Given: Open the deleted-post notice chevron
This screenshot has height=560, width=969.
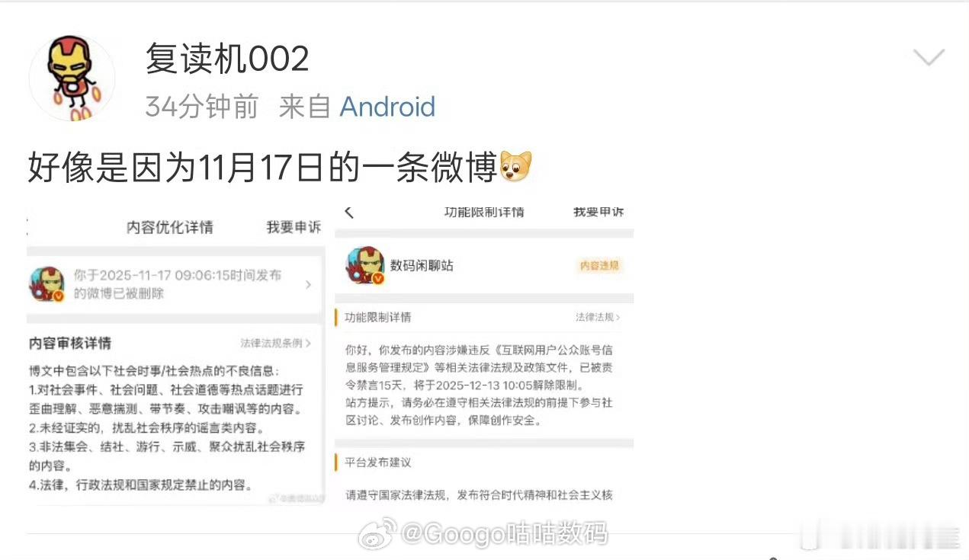Looking at the screenshot, I should [x=308, y=284].
